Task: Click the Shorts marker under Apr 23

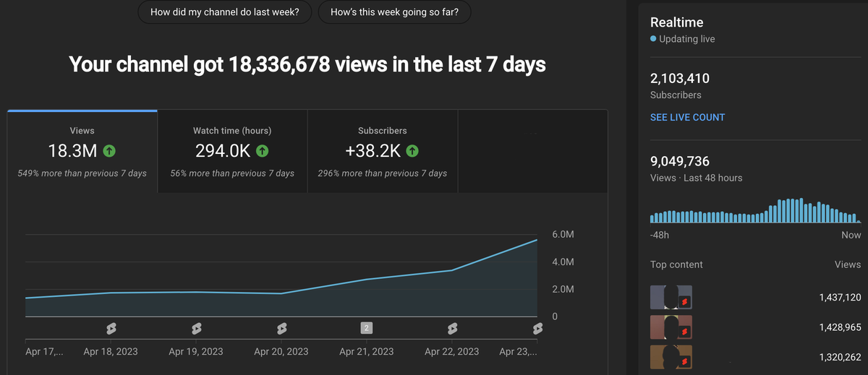Action: click(537, 329)
